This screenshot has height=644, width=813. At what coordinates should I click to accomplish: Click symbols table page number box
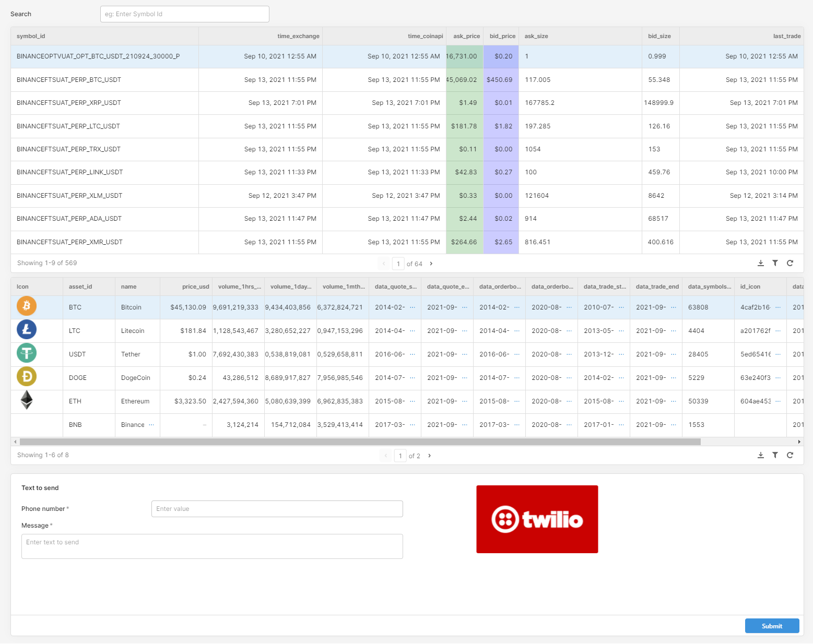click(398, 264)
